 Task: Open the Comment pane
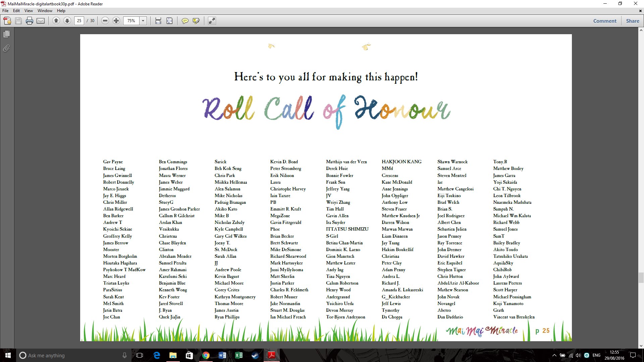(604, 21)
